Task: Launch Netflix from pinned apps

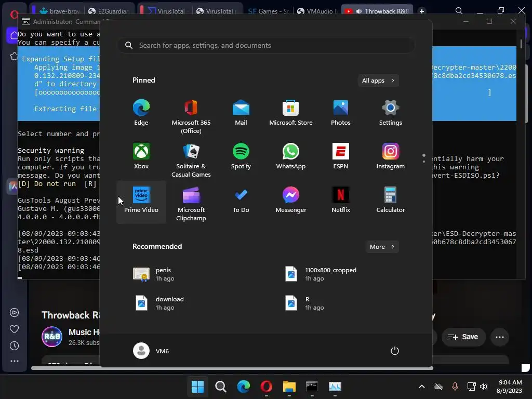Action: pyautogui.click(x=341, y=200)
